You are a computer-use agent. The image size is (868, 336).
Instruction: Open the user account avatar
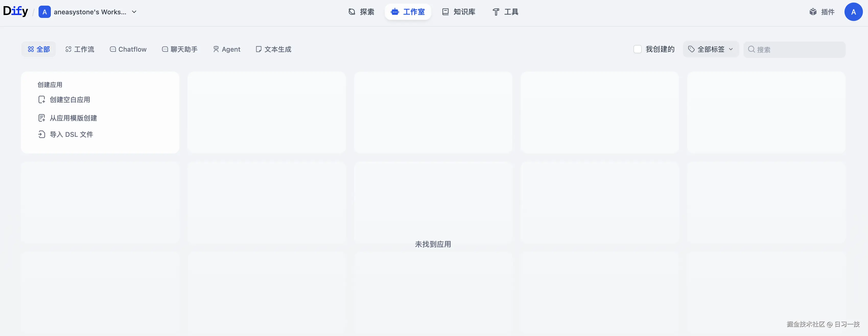[x=853, y=12]
